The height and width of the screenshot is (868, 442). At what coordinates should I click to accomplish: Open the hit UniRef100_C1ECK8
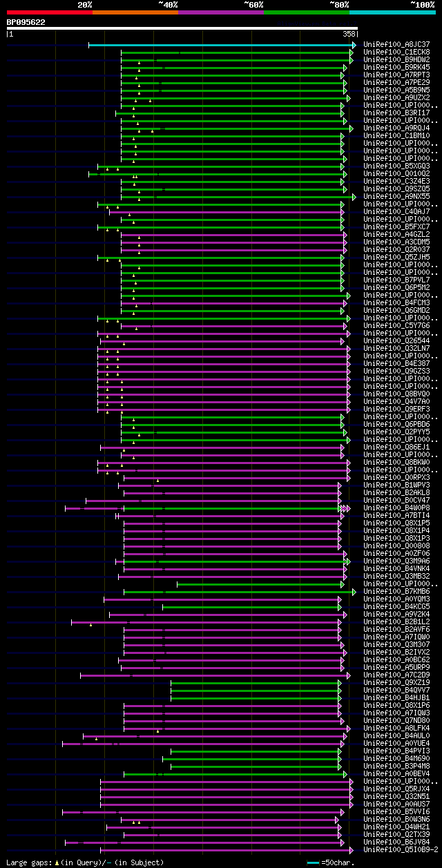point(396,52)
